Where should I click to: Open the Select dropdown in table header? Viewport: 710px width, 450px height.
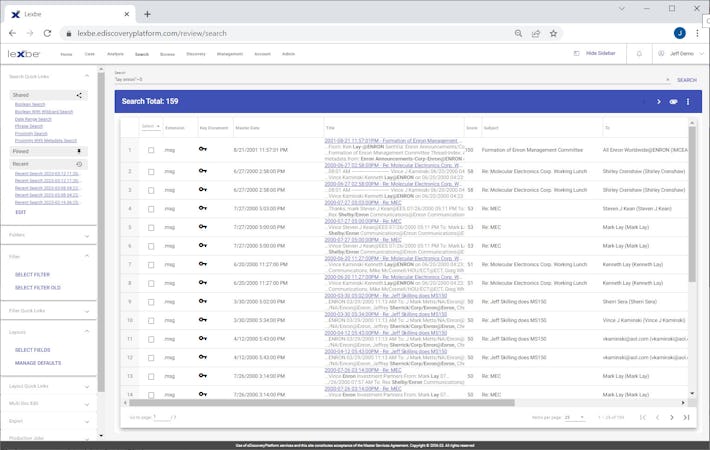coord(151,126)
